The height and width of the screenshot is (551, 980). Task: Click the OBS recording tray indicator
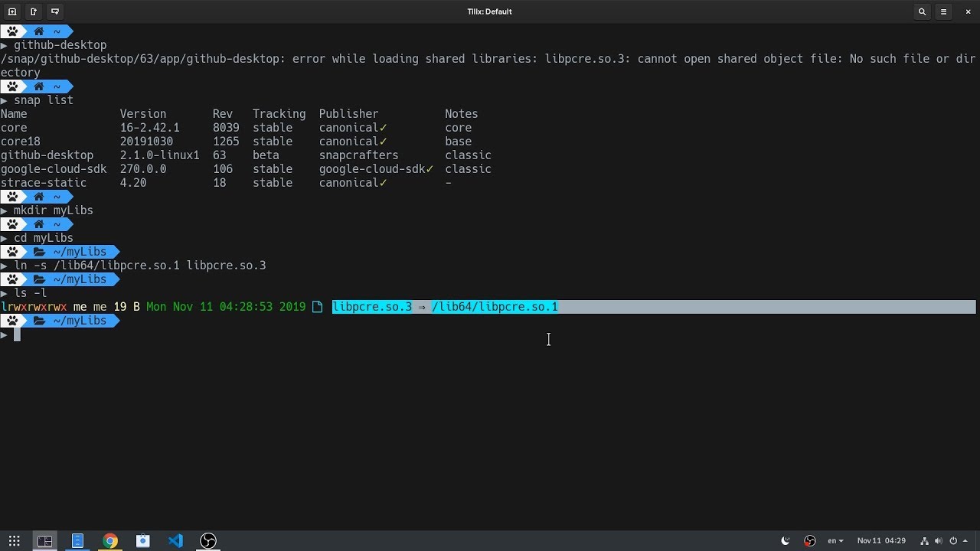pos(810,541)
